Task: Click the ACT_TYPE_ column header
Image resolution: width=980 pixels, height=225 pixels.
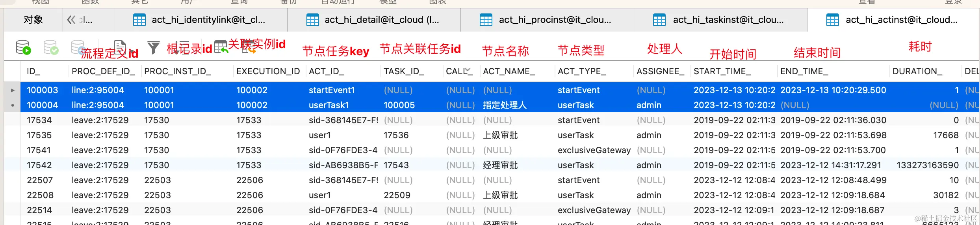Action: coord(594,71)
